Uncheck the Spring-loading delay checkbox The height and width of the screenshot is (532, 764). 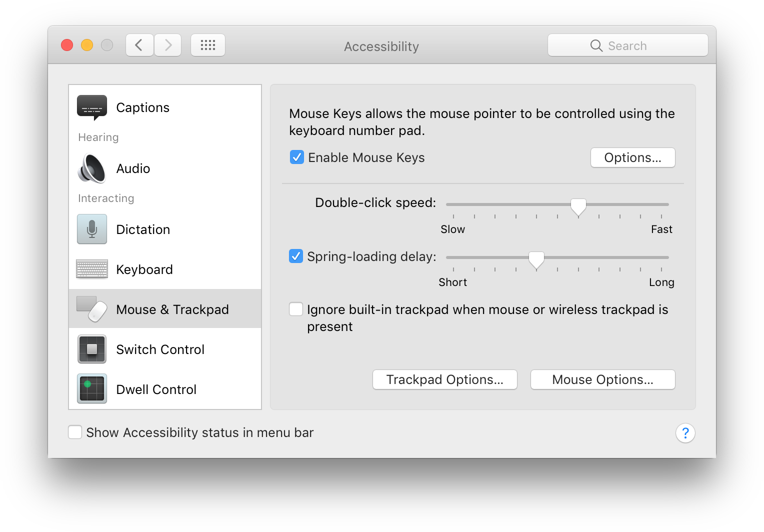tap(296, 256)
